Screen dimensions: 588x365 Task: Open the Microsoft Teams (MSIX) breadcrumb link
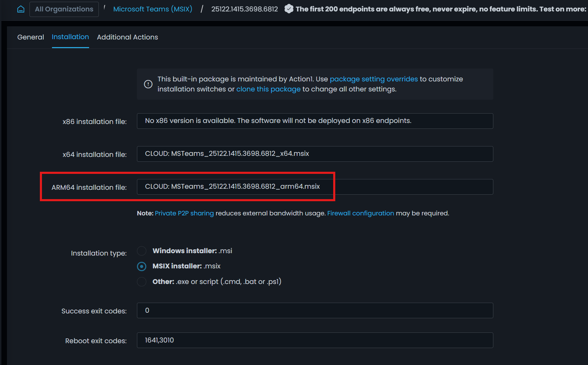click(x=153, y=9)
